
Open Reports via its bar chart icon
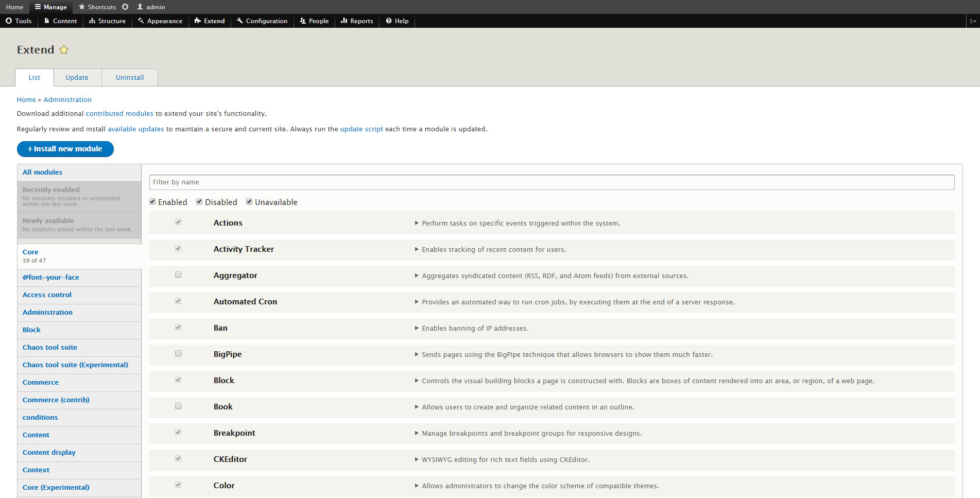(344, 21)
